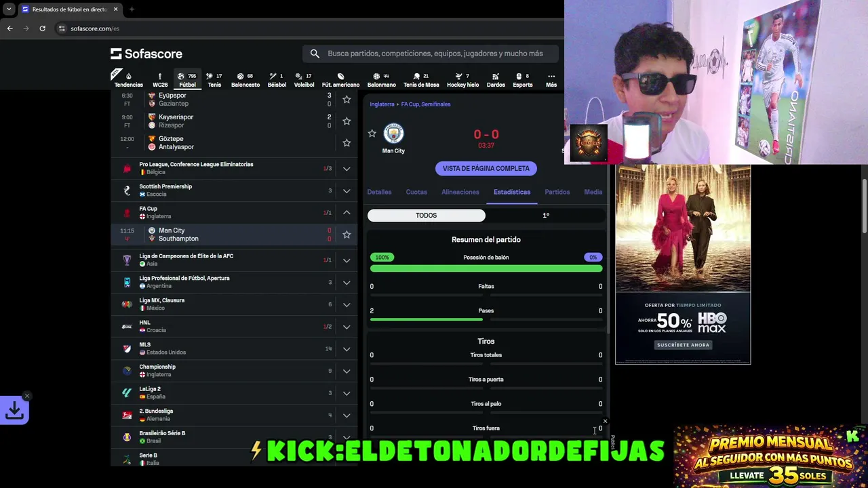Go back in browser history
The height and width of the screenshot is (488, 868).
click(9, 28)
